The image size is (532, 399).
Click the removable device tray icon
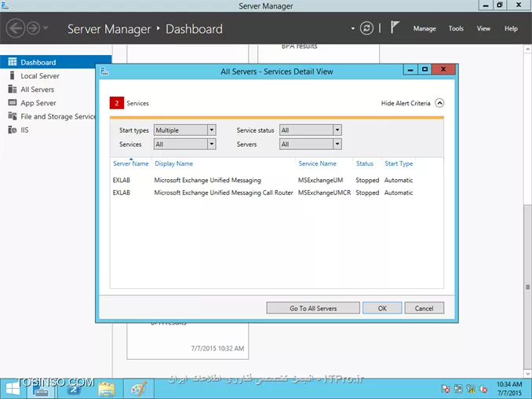458,389
